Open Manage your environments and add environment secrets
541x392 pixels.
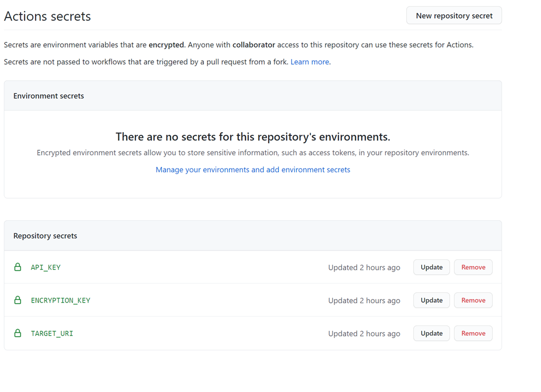click(x=253, y=170)
